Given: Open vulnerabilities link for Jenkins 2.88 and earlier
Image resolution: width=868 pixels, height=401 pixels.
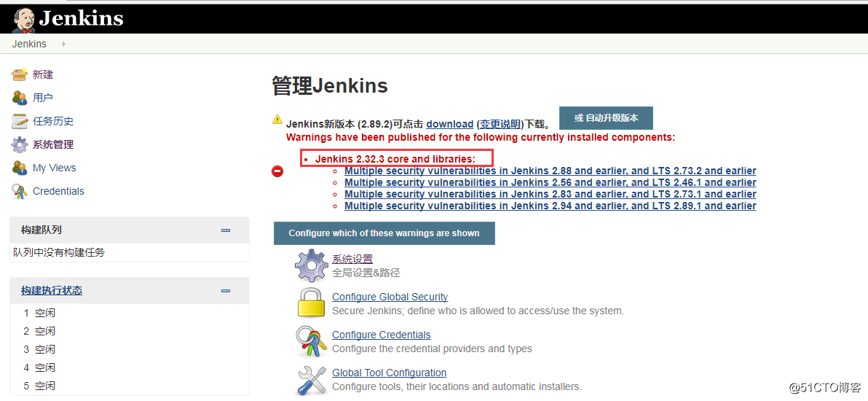Looking at the screenshot, I should pyautogui.click(x=551, y=171).
